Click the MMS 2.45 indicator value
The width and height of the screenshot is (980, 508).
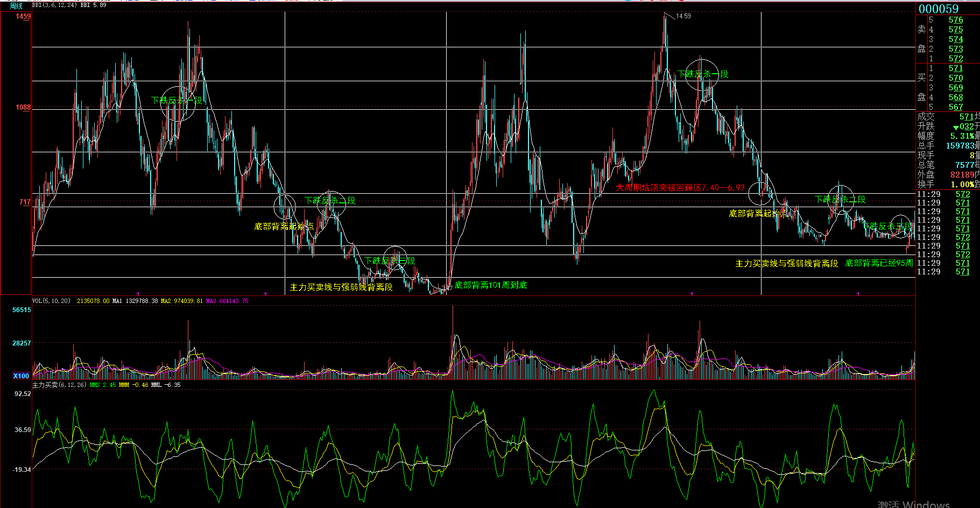tap(103, 385)
